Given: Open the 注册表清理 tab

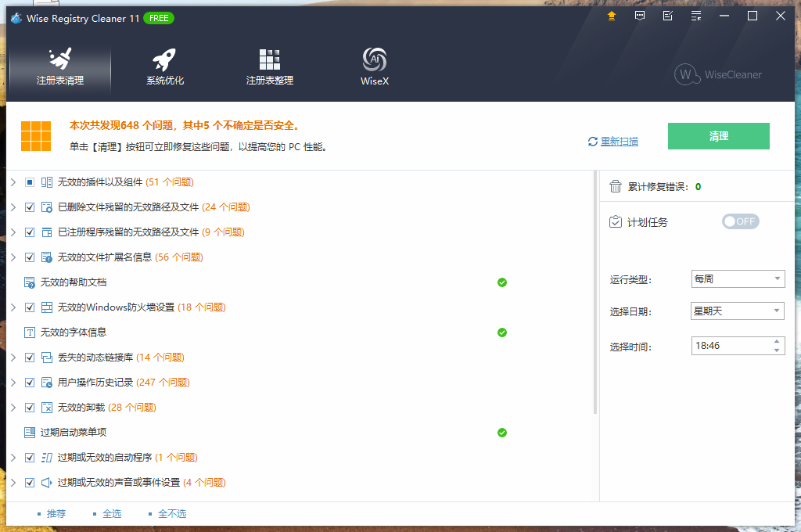Looking at the screenshot, I should [60, 67].
